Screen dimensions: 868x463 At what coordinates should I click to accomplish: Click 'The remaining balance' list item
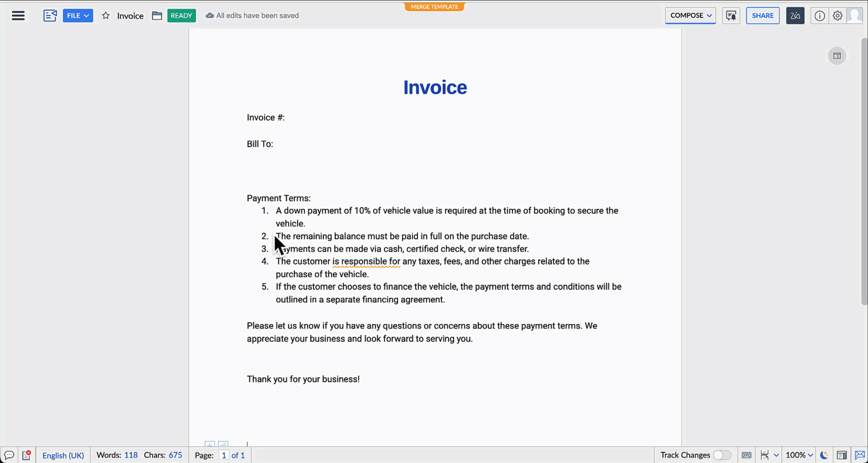402,236
